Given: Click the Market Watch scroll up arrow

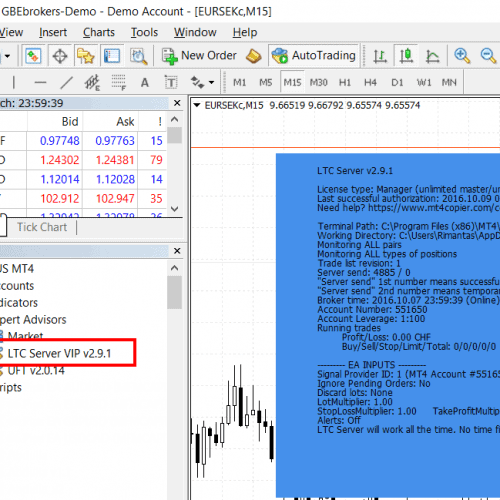Looking at the screenshot, I should click(174, 119).
